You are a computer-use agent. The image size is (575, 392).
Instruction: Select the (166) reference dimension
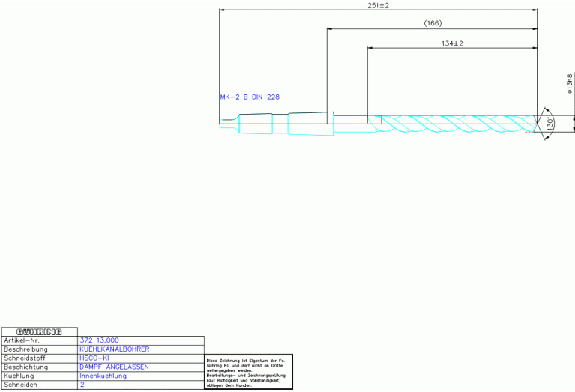tap(433, 24)
